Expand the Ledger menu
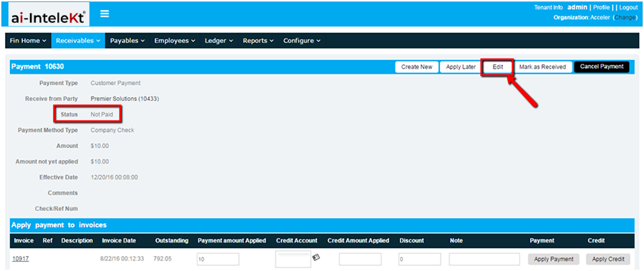This screenshot has width=644, height=271. tap(219, 41)
